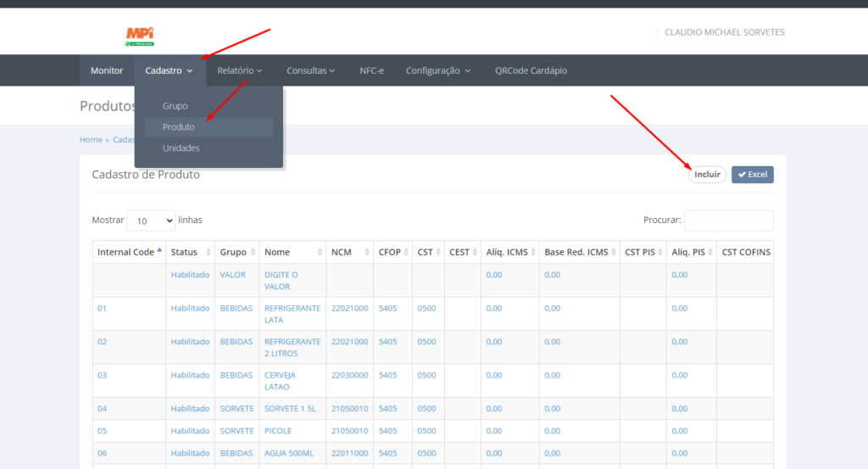Click the Home breadcrumb link
868x469 pixels.
[91, 140]
